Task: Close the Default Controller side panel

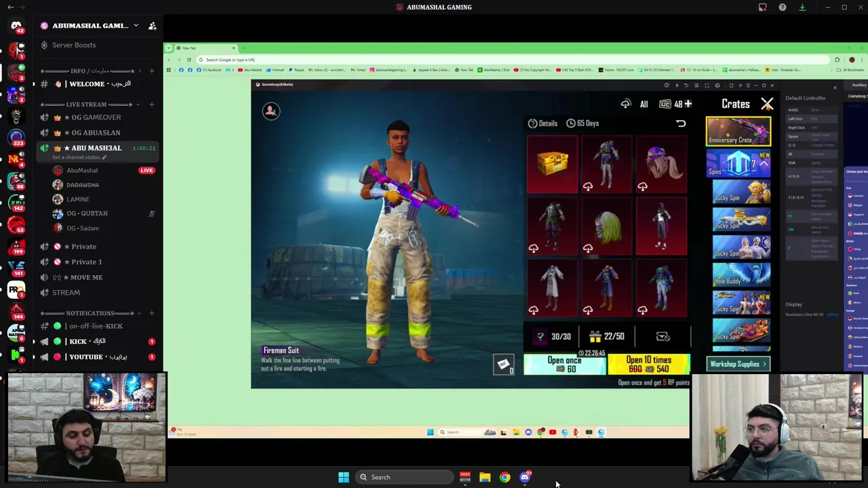Action: click(x=835, y=87)
